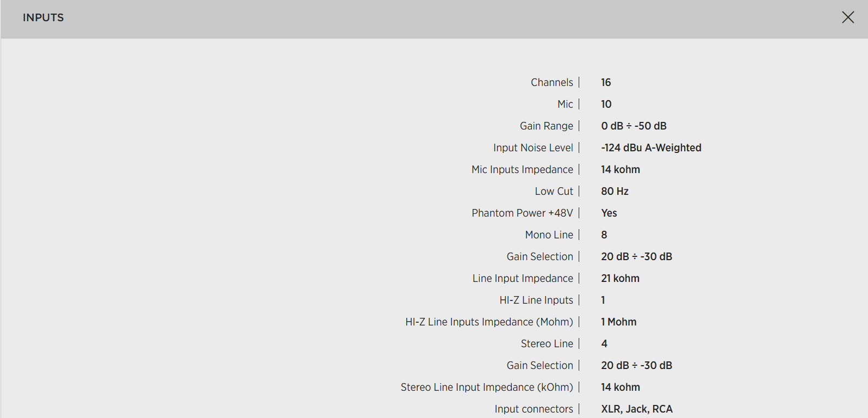Click the channels value 16
Viewport: 868px width, 418px height.
tap(606, 82)
